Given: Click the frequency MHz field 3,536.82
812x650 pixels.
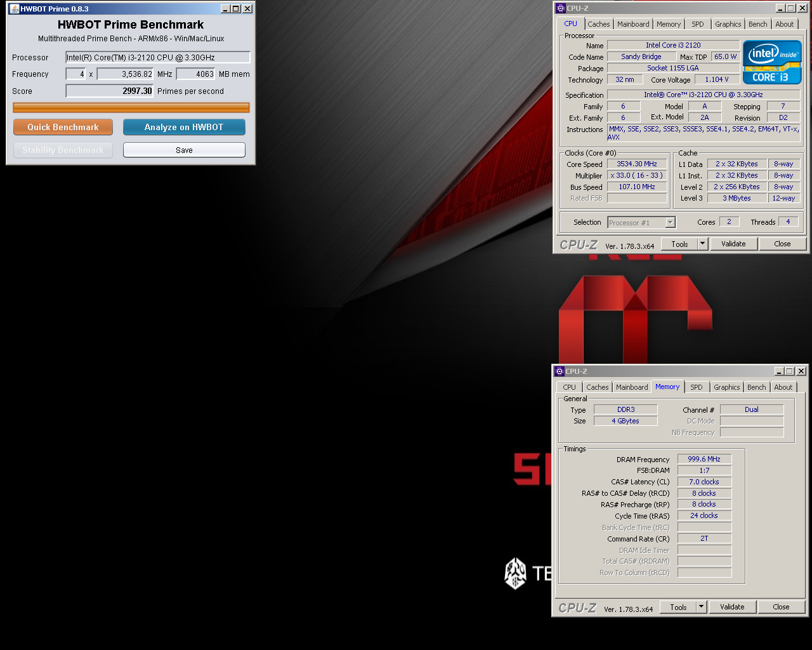Looking at the screenshot, I should click(x=125, y=74).
